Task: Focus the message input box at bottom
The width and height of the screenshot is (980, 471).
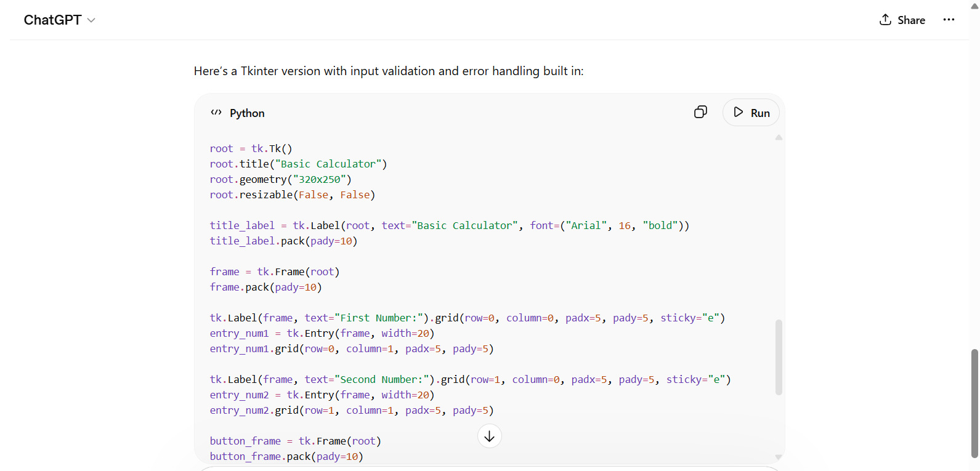Action: 490,469
